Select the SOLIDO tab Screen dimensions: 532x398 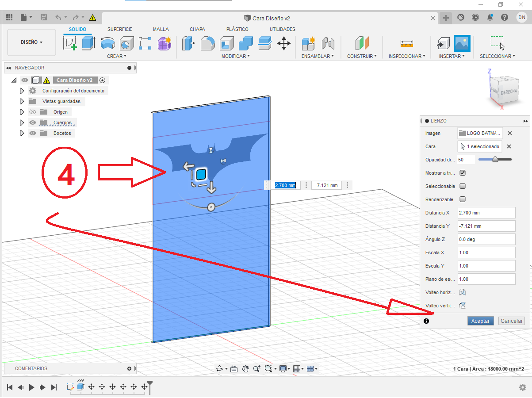[x=77, y=29]
